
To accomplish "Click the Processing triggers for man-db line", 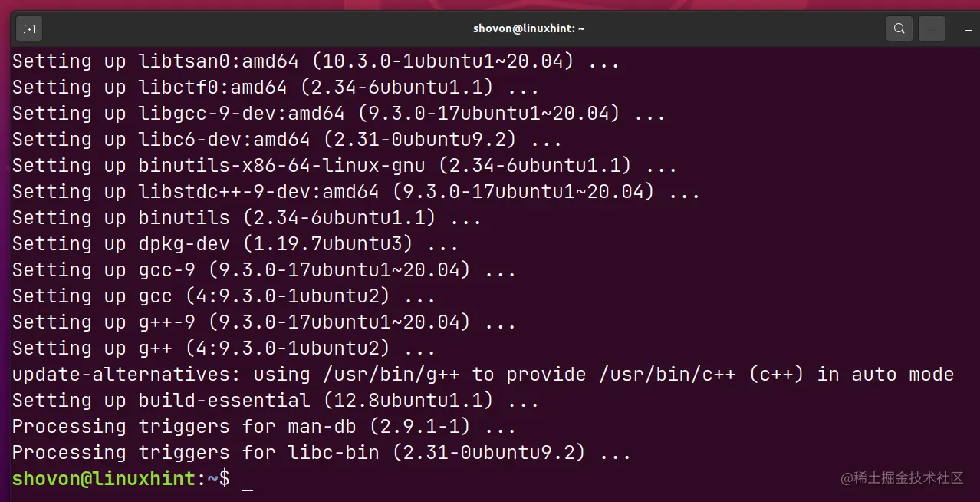I will pos(261,426).
